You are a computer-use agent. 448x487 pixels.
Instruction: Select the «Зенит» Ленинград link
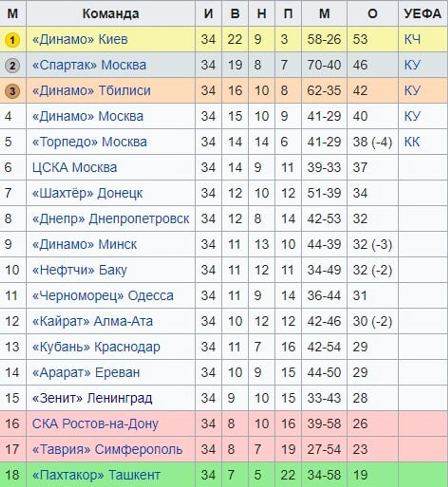[x=92, y=398]
